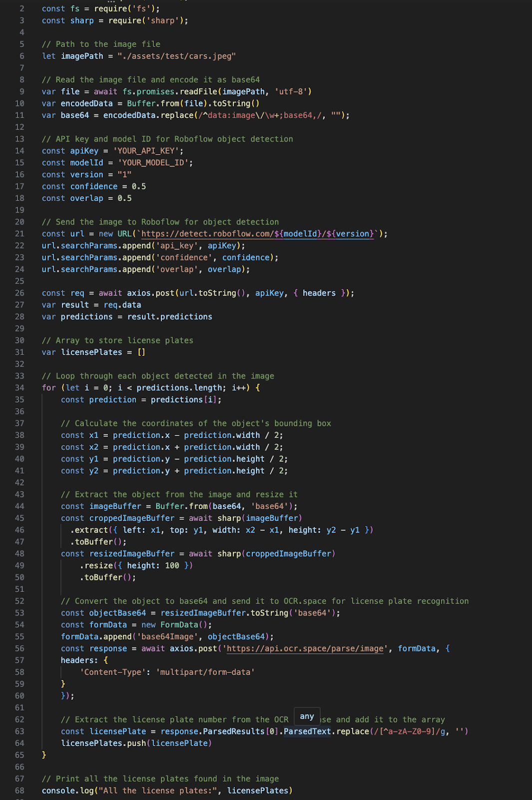532x800 pixels.
Task: Click '.extract' method call on line 46
Action: pos(89,530)
